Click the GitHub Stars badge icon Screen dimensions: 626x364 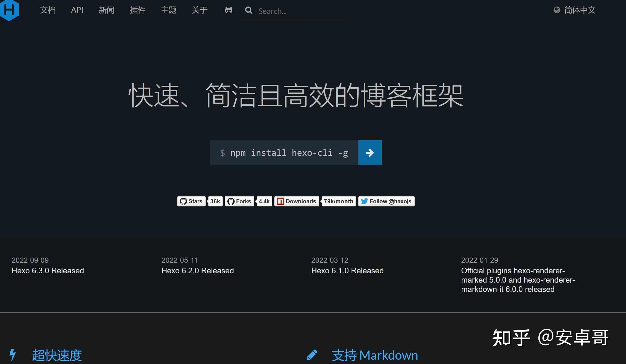click(184, 201)
